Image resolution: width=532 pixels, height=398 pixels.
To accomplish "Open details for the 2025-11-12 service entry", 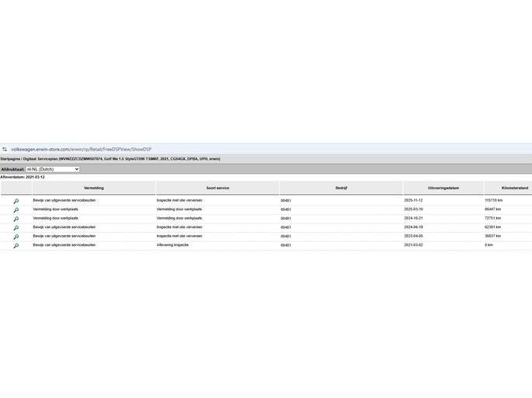I will click(x=16, y=201).
